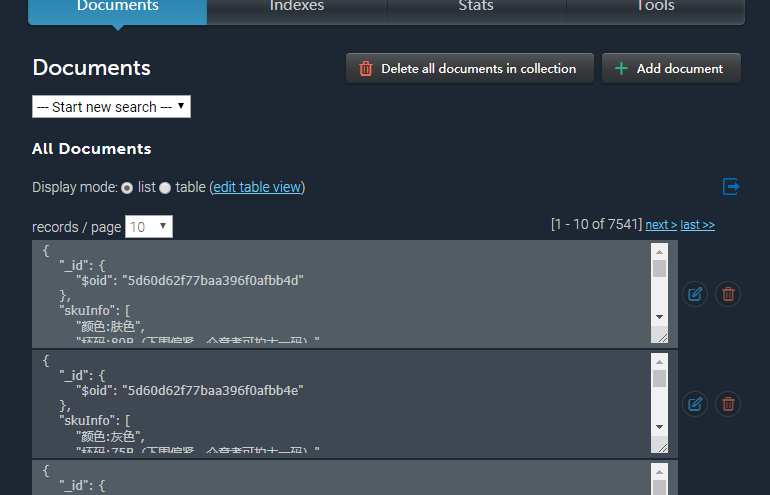
Task: Click scroll down arrow in afbb4d document box
Action: 660,317
